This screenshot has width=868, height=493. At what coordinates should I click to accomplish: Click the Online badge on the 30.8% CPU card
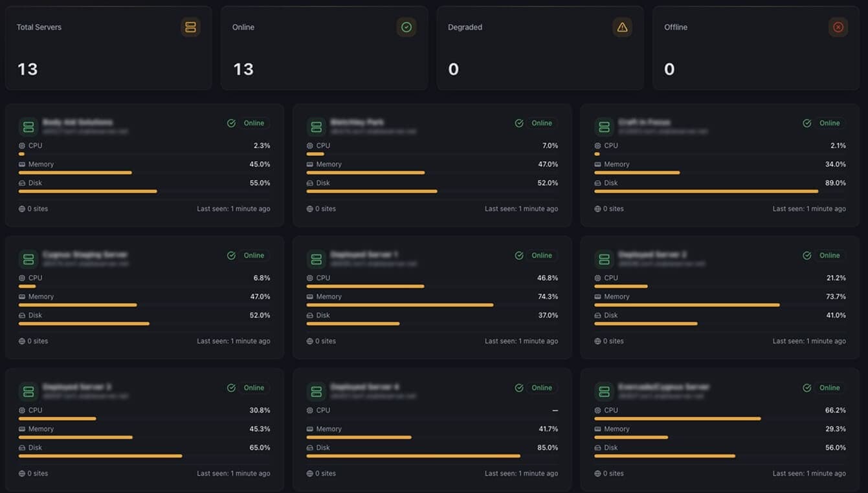pyautogui.click(x=254, y=388)
